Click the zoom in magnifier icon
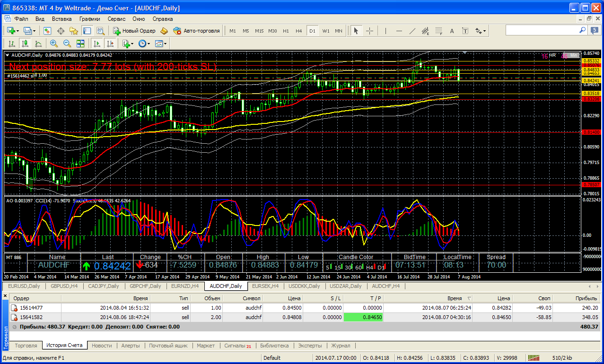The height and width of the screenshot is (364, 604). [53, 43]
